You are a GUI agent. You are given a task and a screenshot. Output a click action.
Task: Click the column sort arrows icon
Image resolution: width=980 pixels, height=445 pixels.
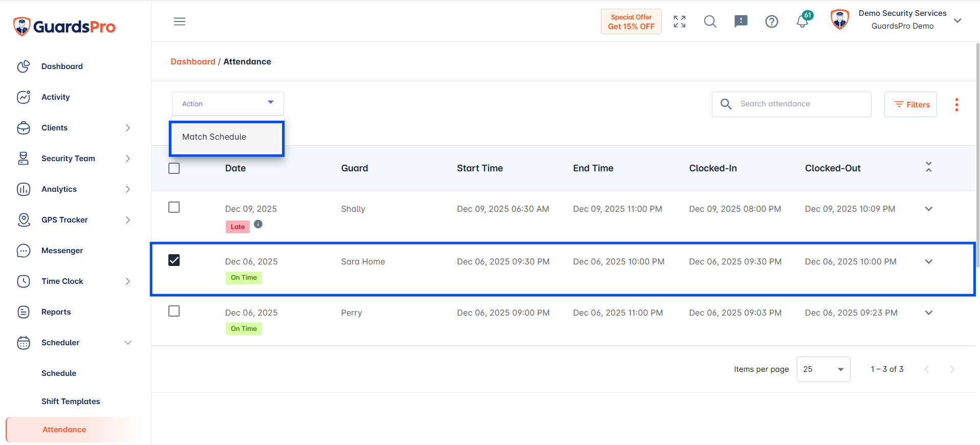929,167
